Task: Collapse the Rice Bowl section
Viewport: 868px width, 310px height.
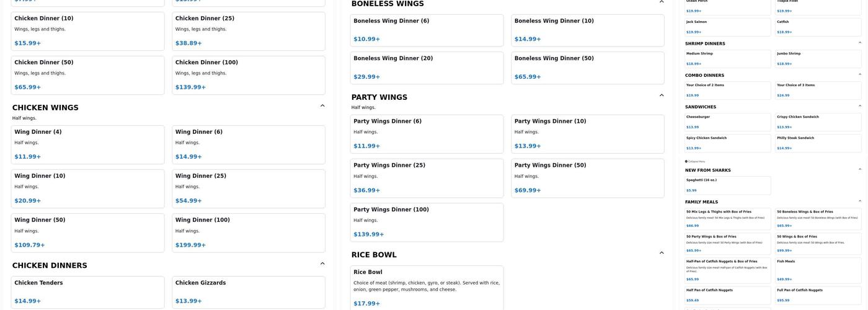Action: point(662,253)
